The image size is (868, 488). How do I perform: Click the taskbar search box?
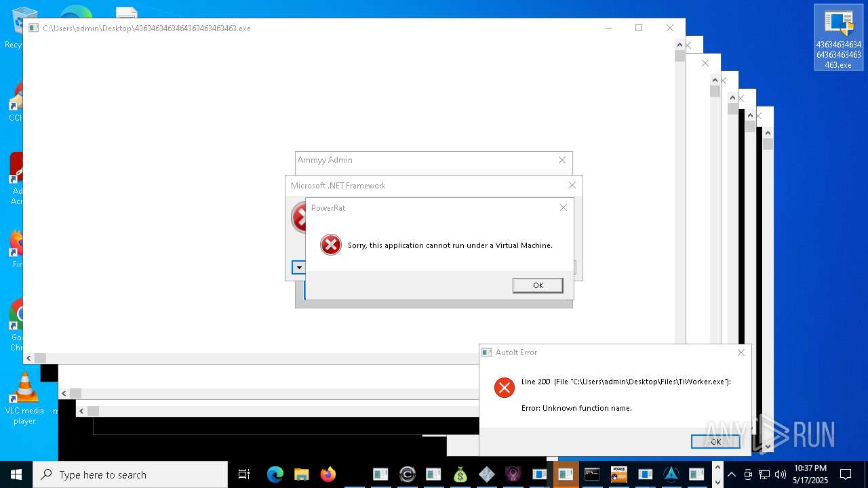(x=130, y=474)
